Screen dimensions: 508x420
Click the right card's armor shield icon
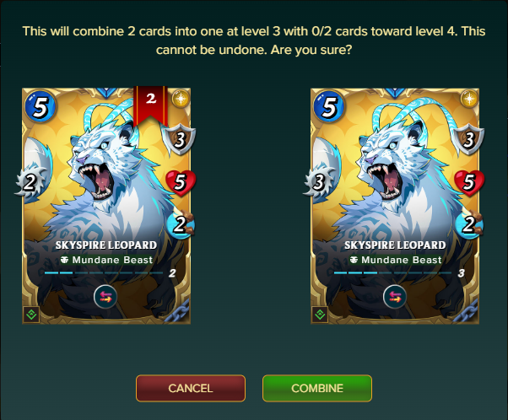(468, 139)
